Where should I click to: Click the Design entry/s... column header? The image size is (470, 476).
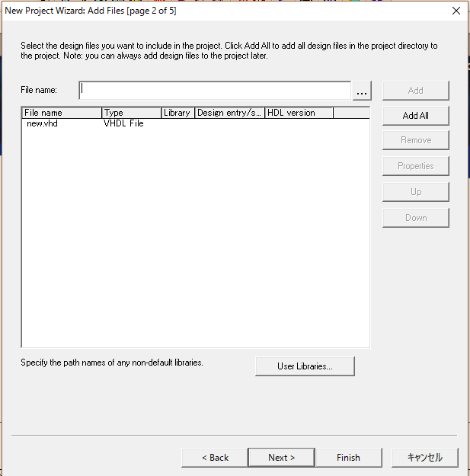tap(229, 113)
